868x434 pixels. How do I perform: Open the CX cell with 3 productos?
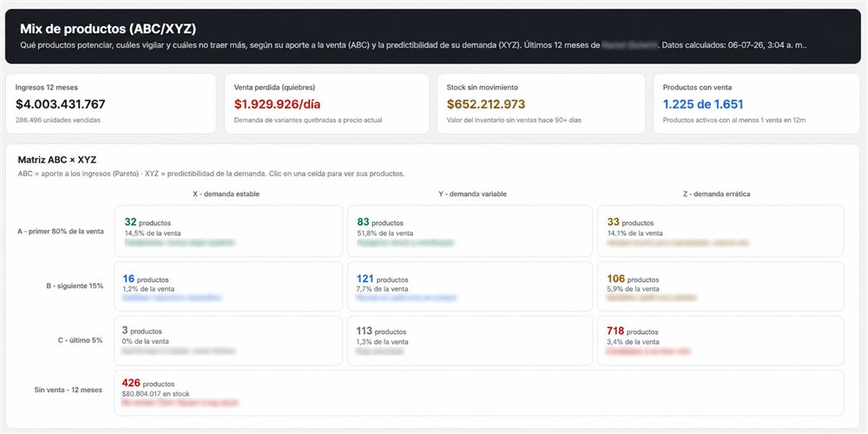[x=228, y=340]
